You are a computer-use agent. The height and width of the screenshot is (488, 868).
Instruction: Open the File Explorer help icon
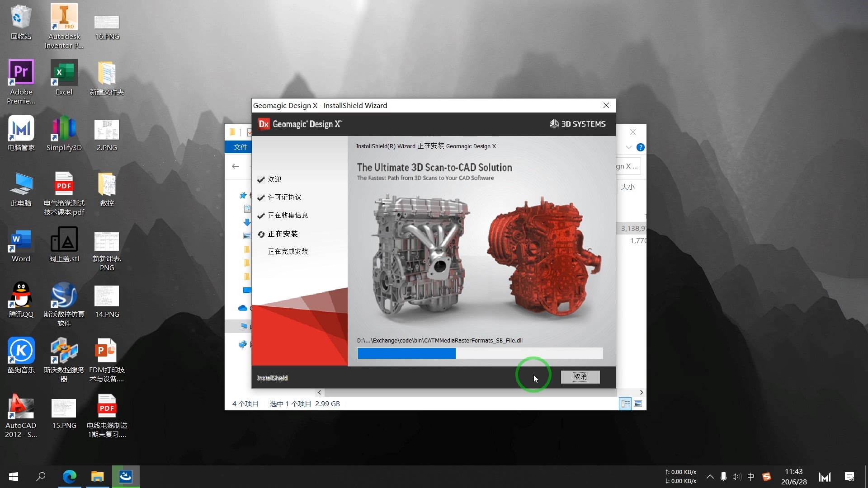coord(640,147)
